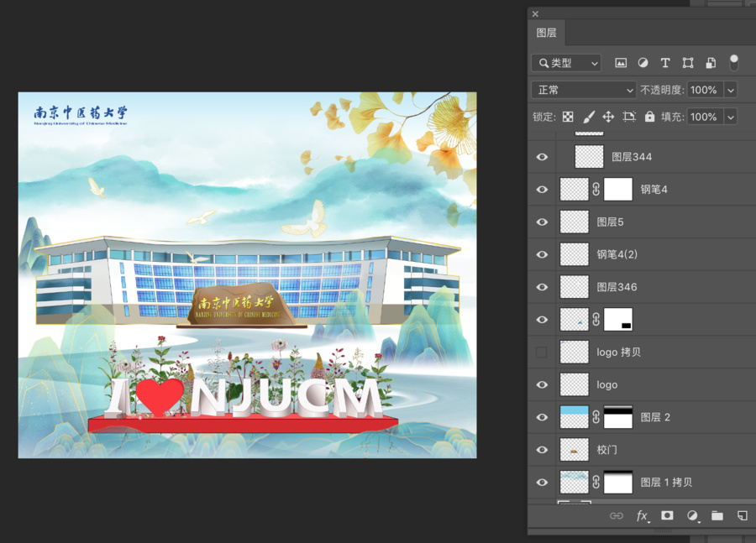756x543 pixels.
Task: Hide the 校门 layer
Action: point(542,450)
